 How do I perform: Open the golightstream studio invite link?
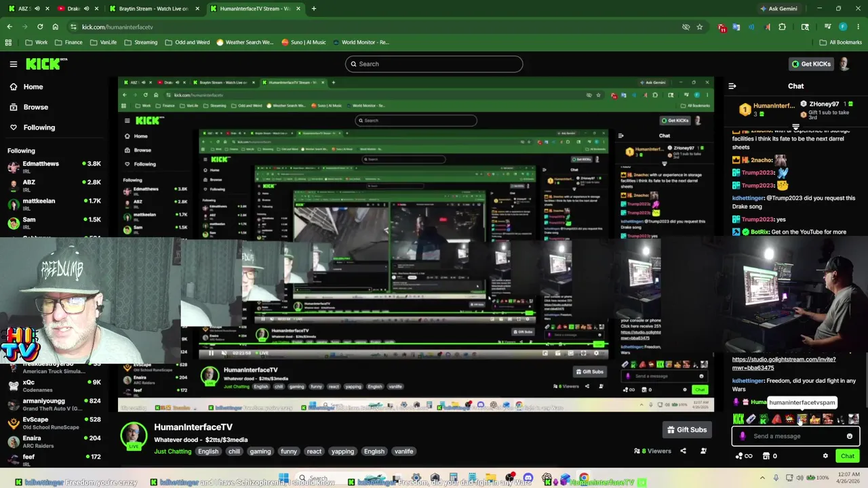784,363
